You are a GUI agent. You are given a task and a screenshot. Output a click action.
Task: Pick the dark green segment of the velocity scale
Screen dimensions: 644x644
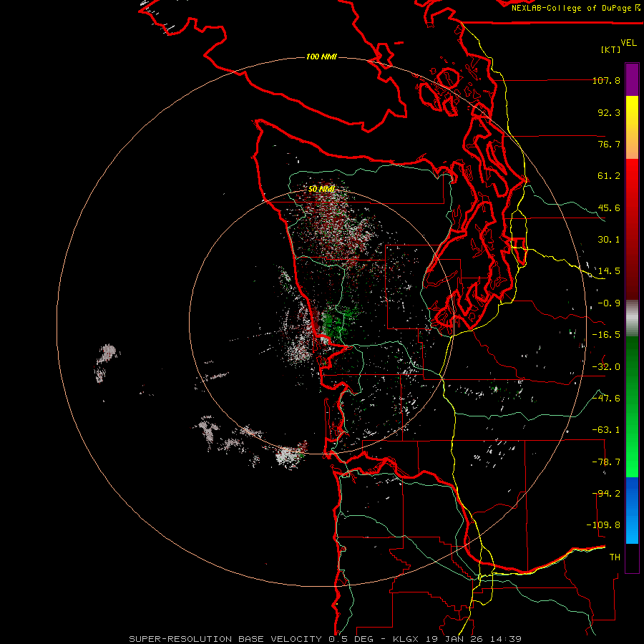(632, 370)
